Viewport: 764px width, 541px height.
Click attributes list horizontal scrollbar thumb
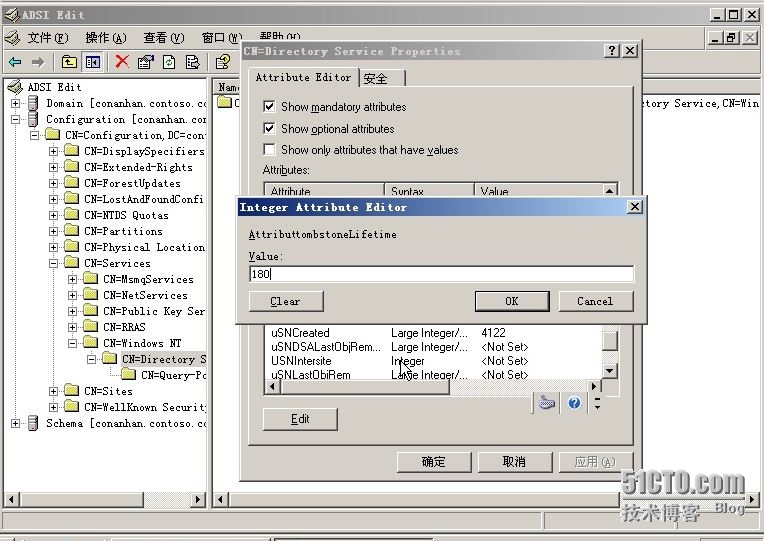[x=364, y=386]
